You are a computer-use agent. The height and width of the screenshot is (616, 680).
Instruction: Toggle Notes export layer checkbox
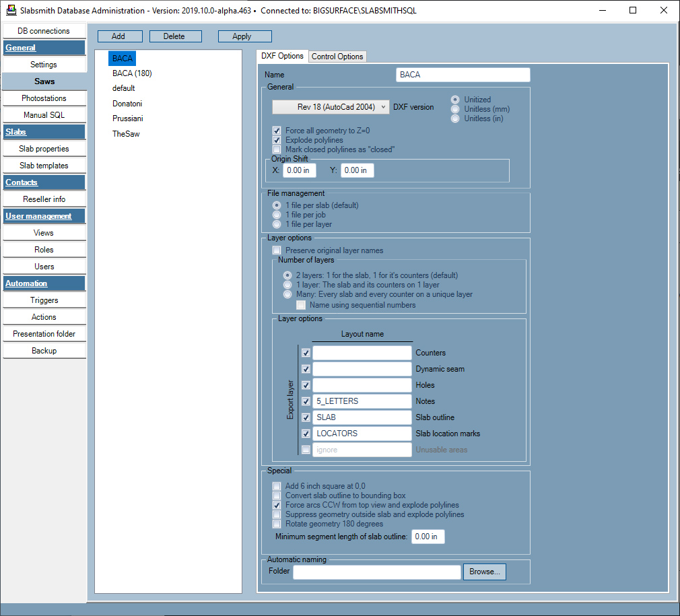click(x=306, y=401)
